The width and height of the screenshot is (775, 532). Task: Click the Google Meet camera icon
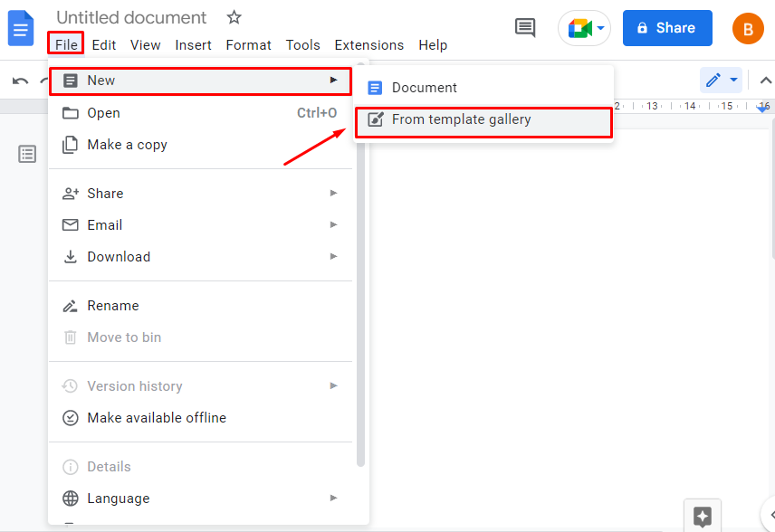(x=579, y=28)
